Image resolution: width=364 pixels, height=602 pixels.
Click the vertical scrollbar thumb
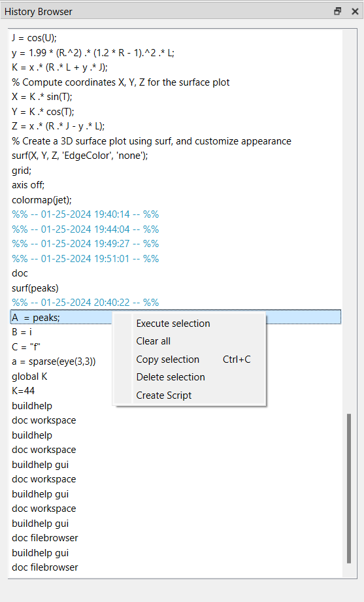tap(348, 488)
